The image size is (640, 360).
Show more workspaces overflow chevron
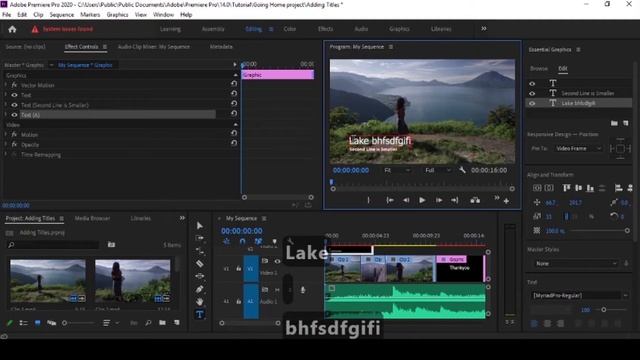pos(484,29)
